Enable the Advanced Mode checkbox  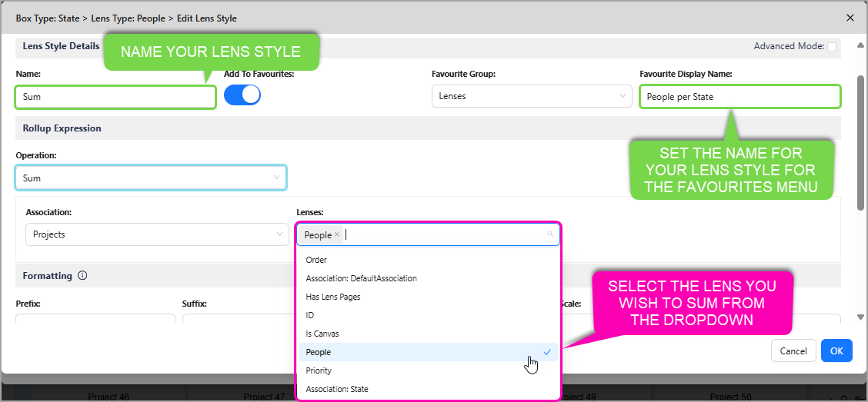pos(832,47)
